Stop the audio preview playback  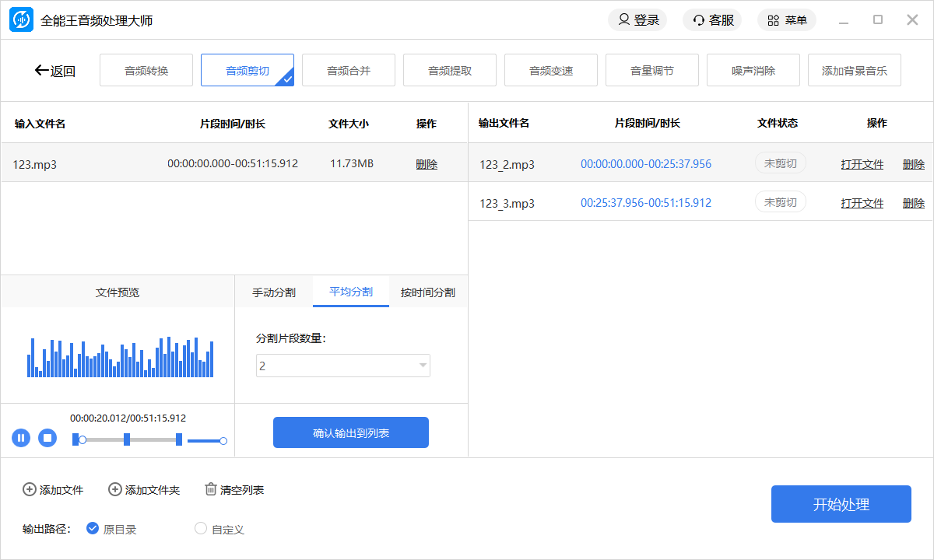[x=47, y=438]
